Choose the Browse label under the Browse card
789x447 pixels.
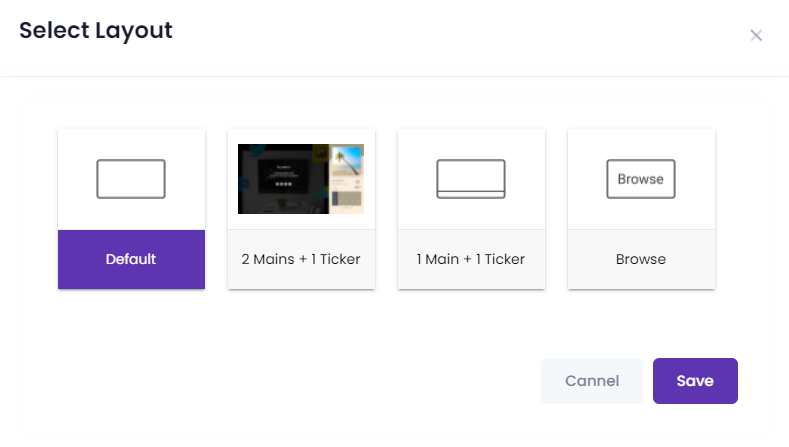point(641,259)
